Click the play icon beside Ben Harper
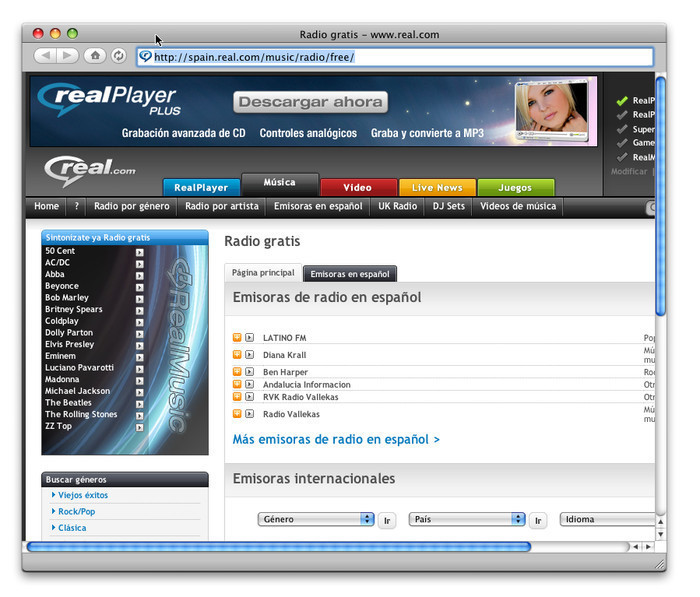The image size is (700, 597). 250,372
